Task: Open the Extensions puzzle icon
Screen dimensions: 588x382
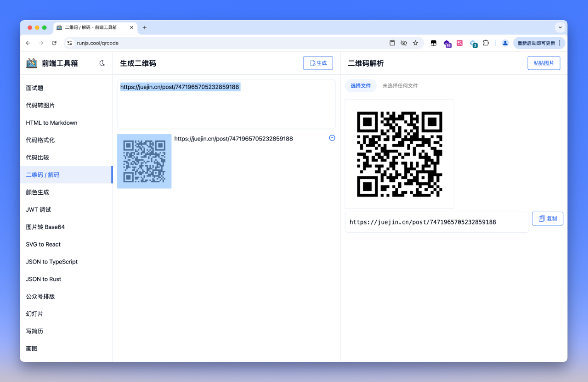Action: tap(486, 43)
